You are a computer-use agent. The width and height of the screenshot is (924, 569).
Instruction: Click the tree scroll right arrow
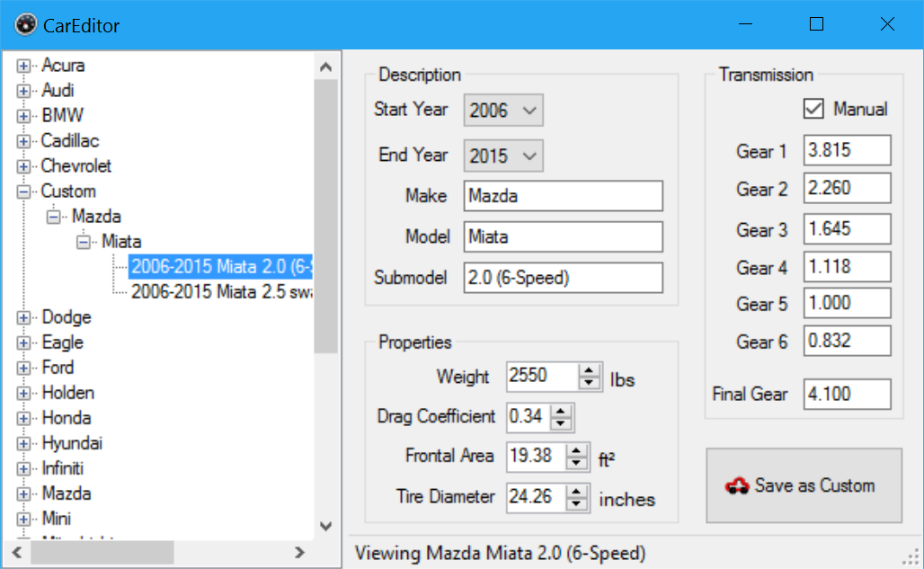(299, 553)
